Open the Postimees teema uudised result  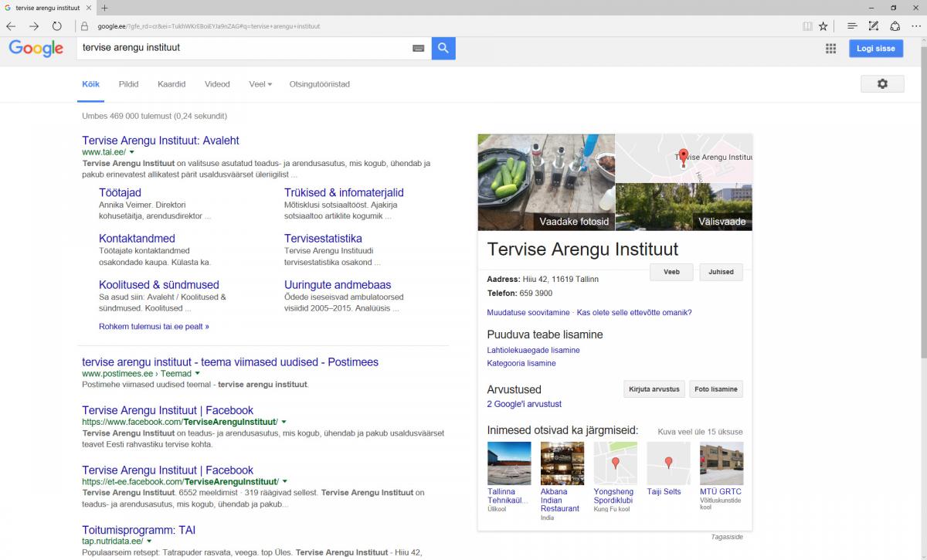pos(230,362)
